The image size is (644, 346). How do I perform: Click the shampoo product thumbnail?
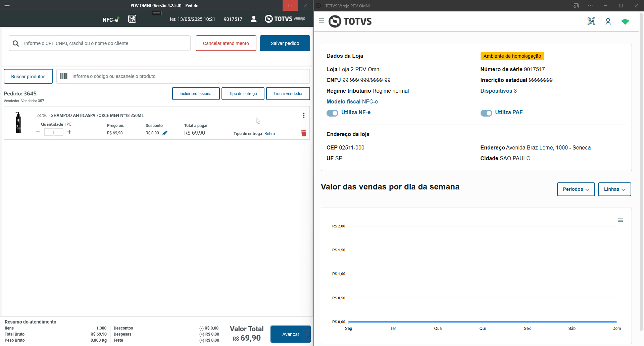[18, 123]
